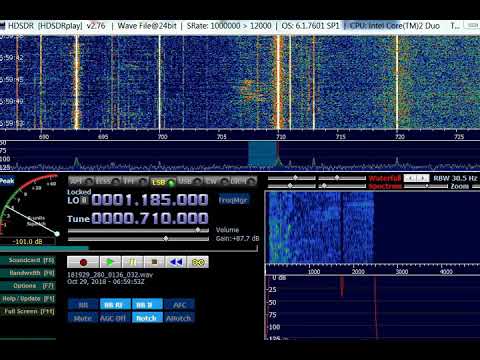Viewport: 480px width, 360px height.
Task: Click the Spectrum label
Action: (x=385, y=186)
